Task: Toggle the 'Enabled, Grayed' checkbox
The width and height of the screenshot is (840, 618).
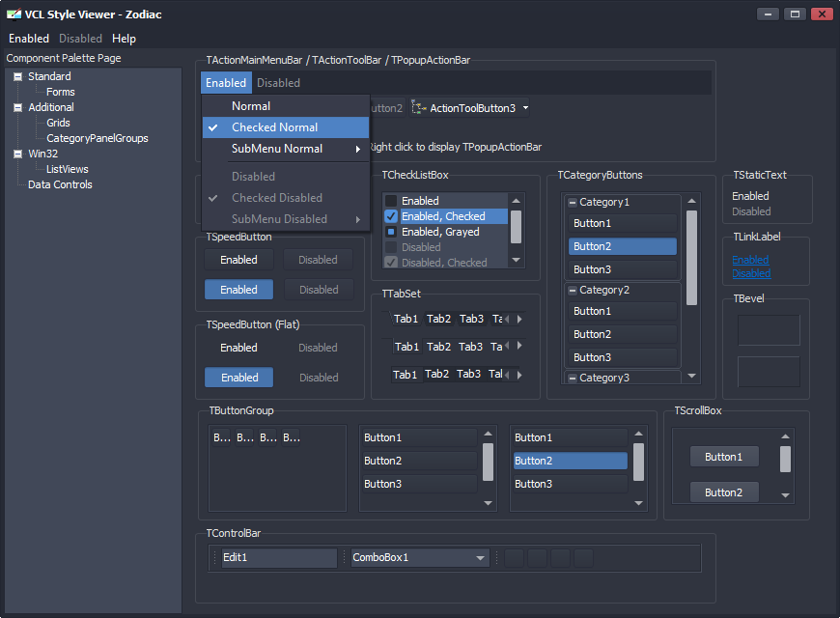Action: (391, 232)
